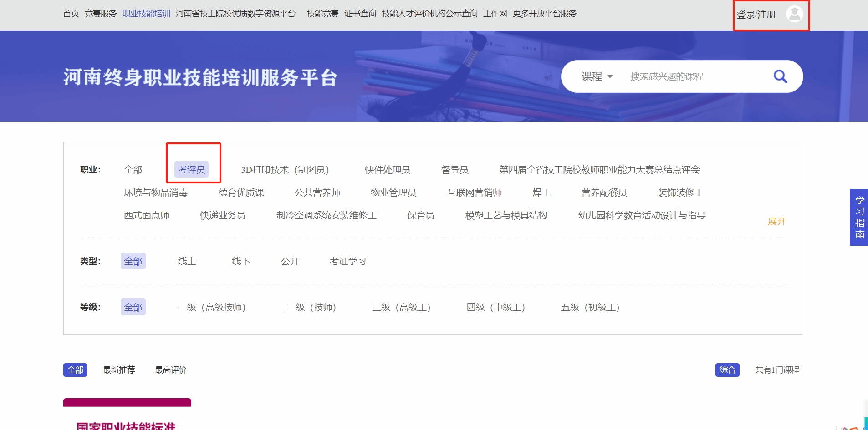Open the 登录/注册 login link
This screenshot has width=868, height=430.
[x=756, y=15]
